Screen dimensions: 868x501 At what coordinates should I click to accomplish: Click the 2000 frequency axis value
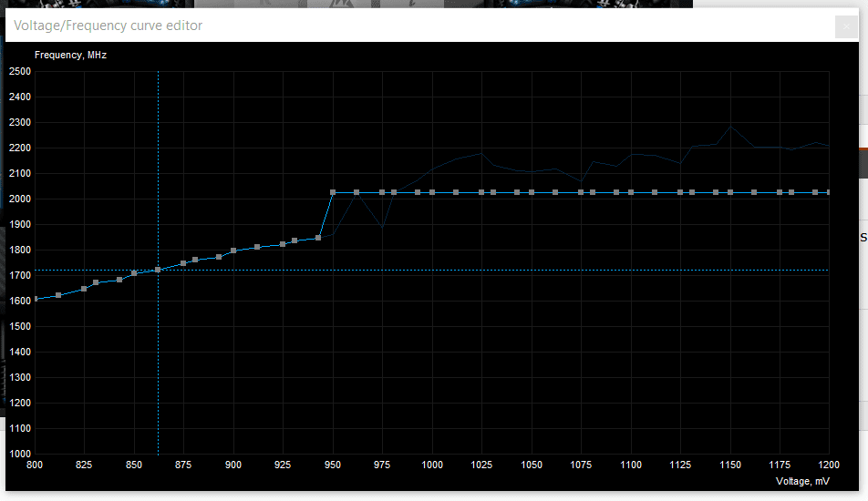[20, 199]
